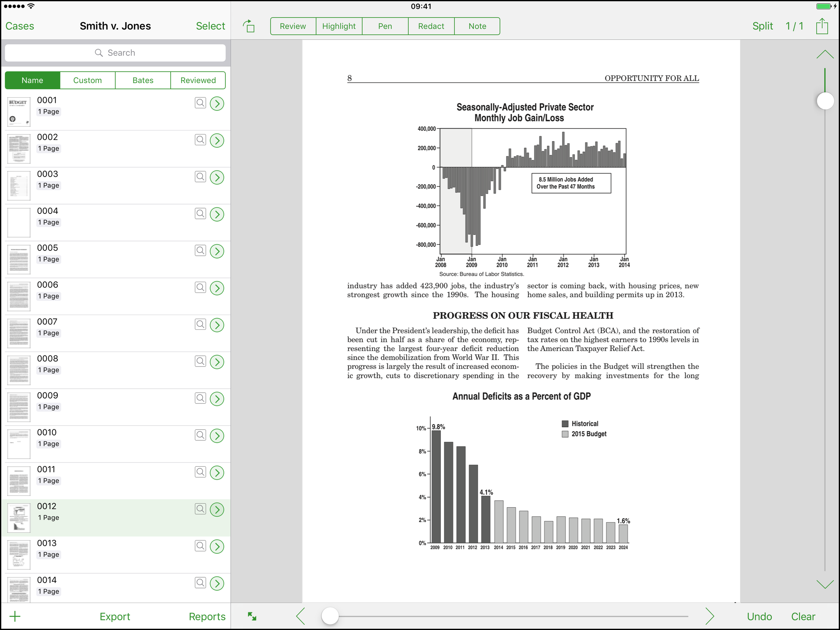
Task: Open the share/export icon at top right
Action: click(x=822, y=26)
